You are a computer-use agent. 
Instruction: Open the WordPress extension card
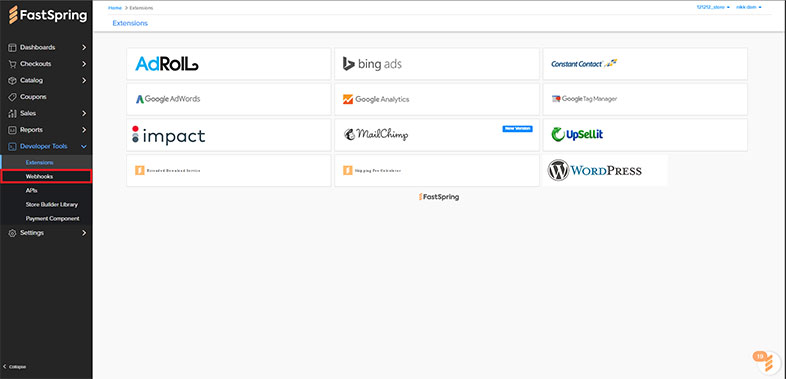click(605, 170)
